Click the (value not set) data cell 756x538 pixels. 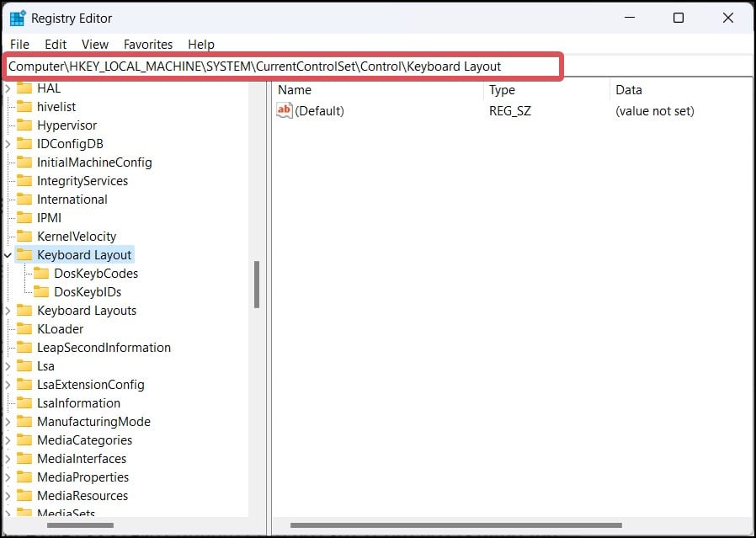(x=655, y=111)
